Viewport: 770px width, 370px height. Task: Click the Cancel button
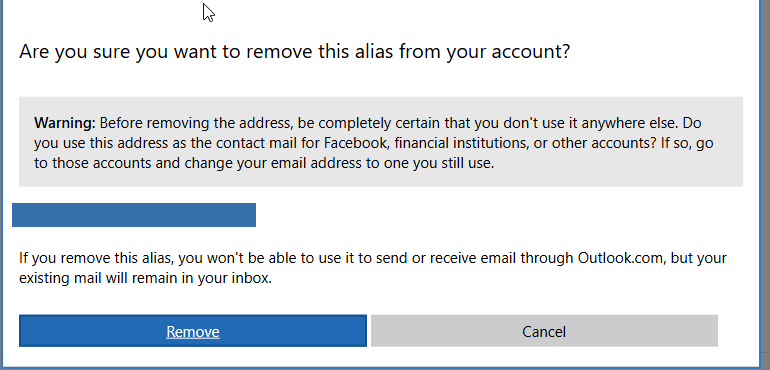[544, 331]
